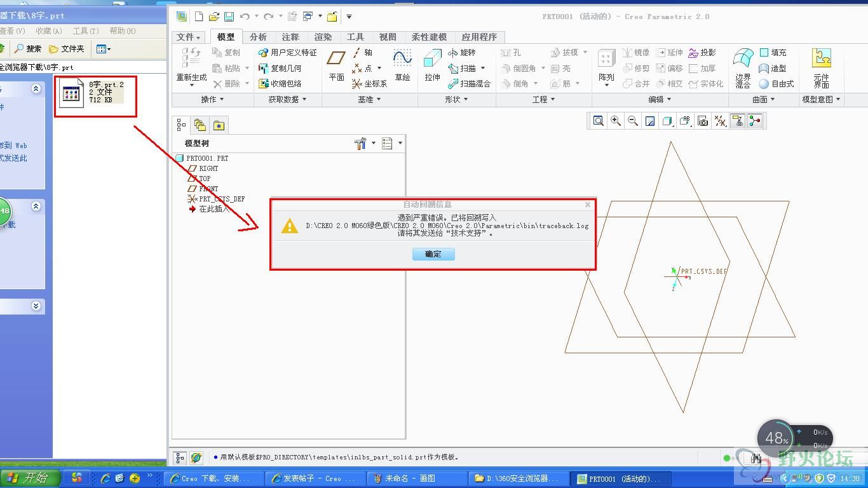Expand the Surfaces (曲面) group
This screenshot has height=488, width=868.
(x=764, y=99)
